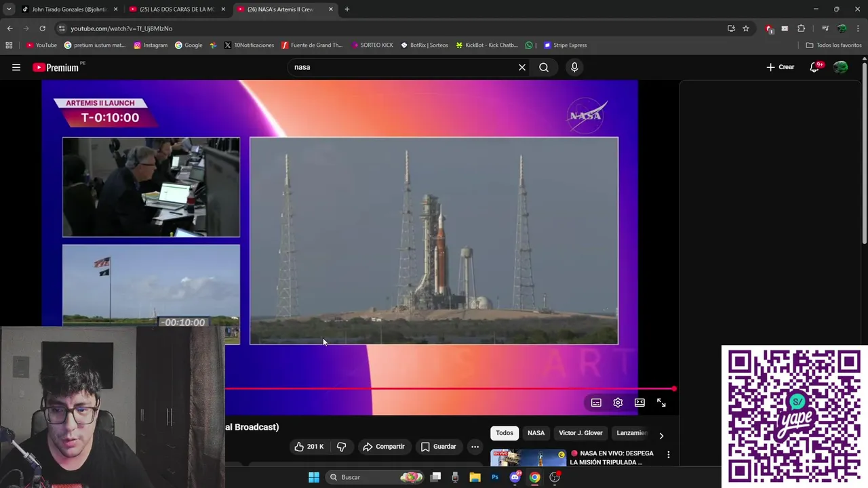Go to YouTube Premium home logo

tap(57, 67)
